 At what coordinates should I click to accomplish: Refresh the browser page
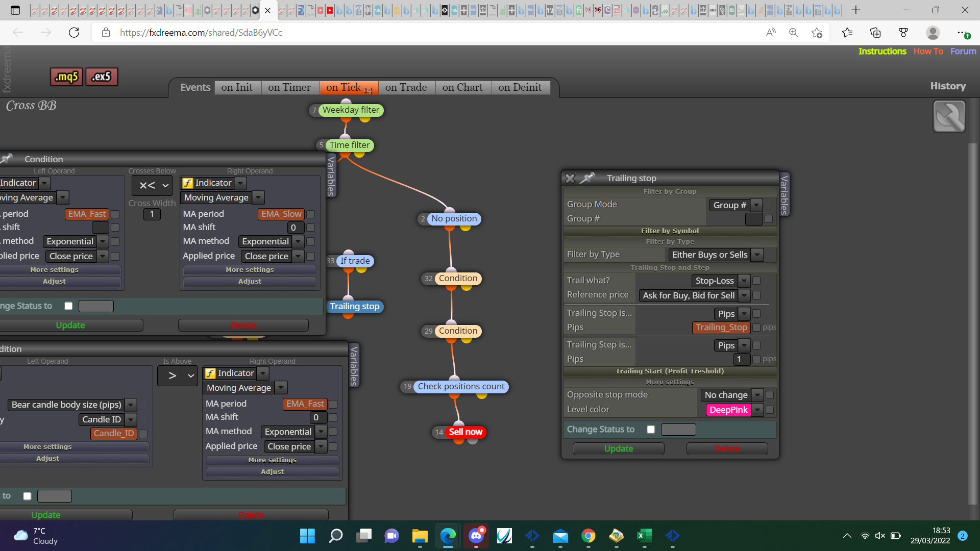click(74, 33)
